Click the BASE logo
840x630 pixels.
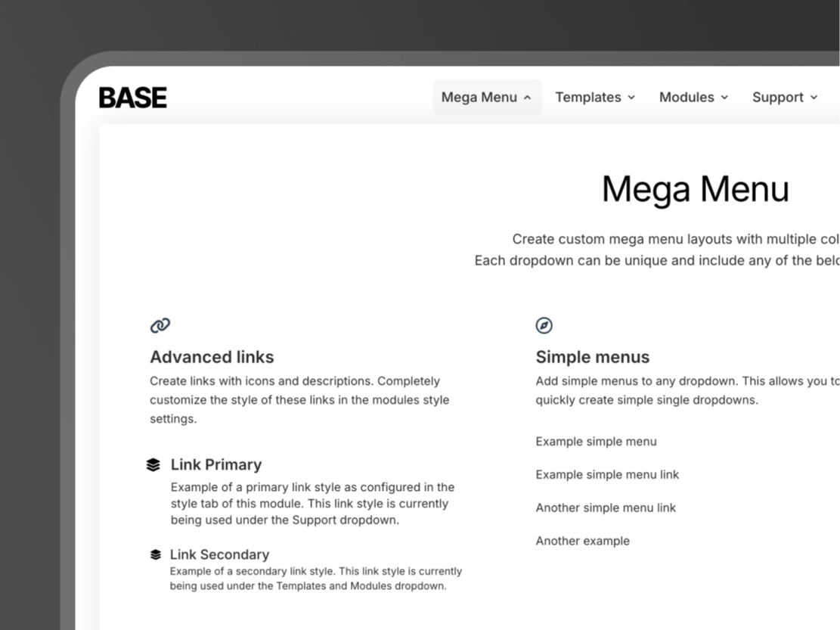(x=132, y=97)
